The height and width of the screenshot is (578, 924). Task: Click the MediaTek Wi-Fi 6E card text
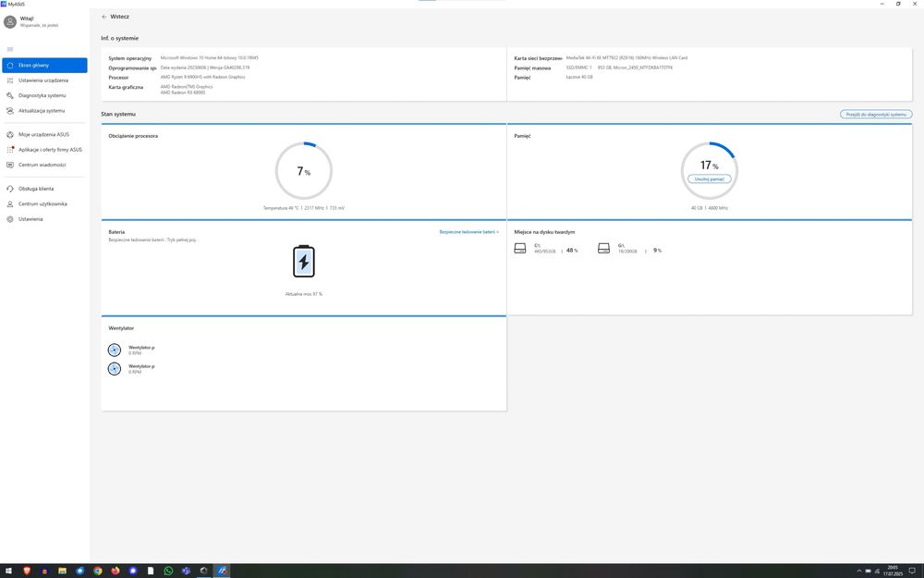tap(626, 57)
